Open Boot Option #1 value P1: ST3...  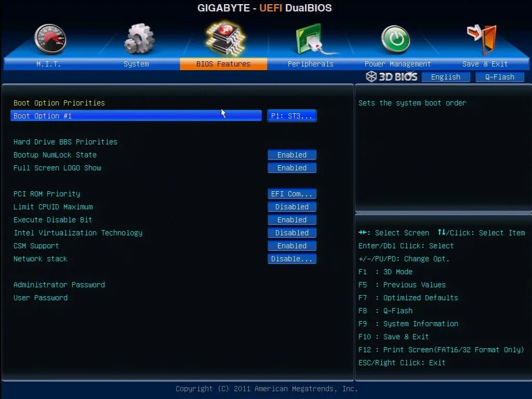click(292, 116)
